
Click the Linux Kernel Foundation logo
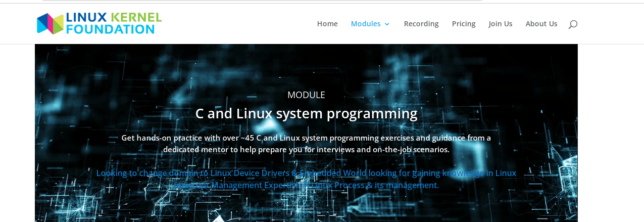[x=100, y=23]
